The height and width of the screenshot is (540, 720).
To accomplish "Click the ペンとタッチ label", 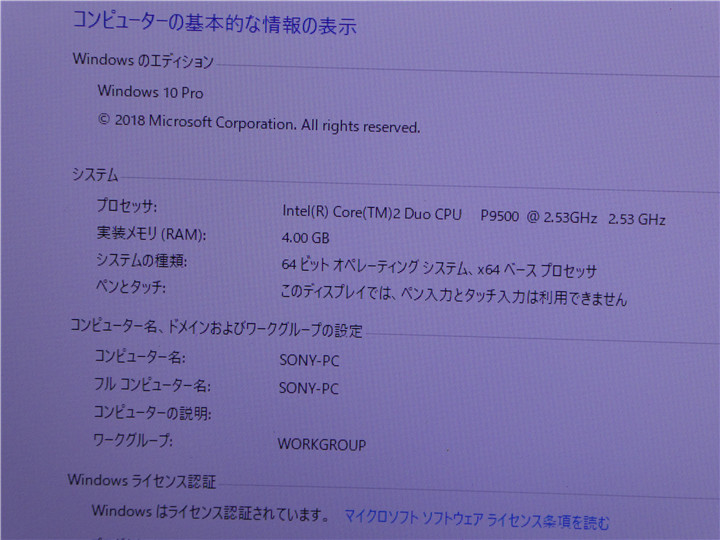I will [130, 287].
